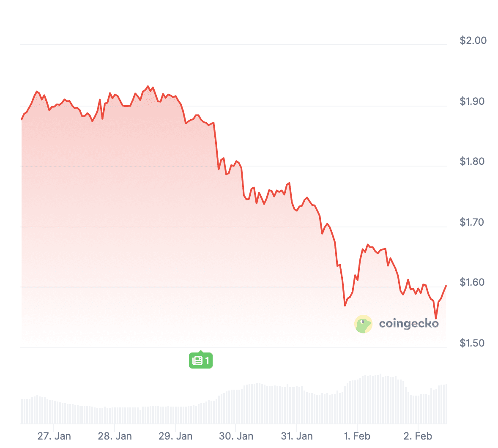Screen dimensions: 498x448
Task: Select the $1.90 price axis label
Action: coord(472,101)
